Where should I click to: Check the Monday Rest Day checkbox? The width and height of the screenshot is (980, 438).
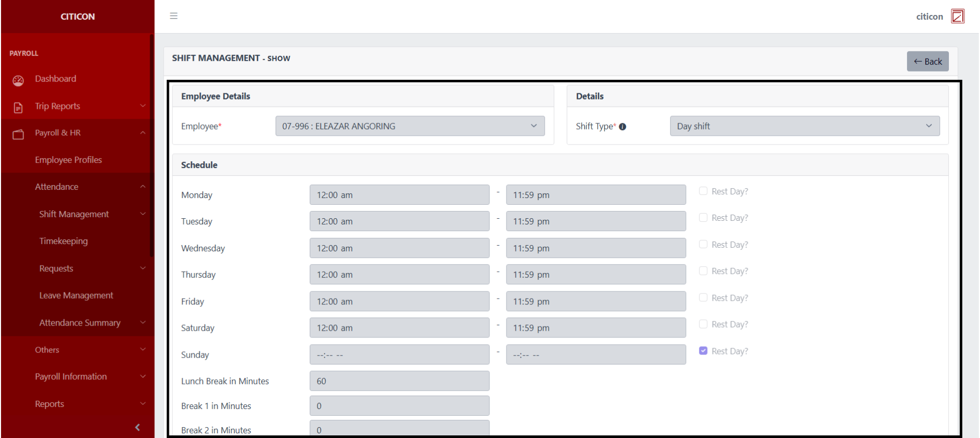point(703,191)
